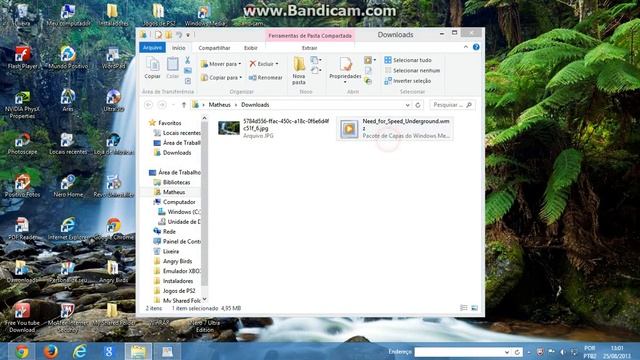Open the quick access toolbar customize arrow
This screenshot has height=360, width=640.
[188, 35]
